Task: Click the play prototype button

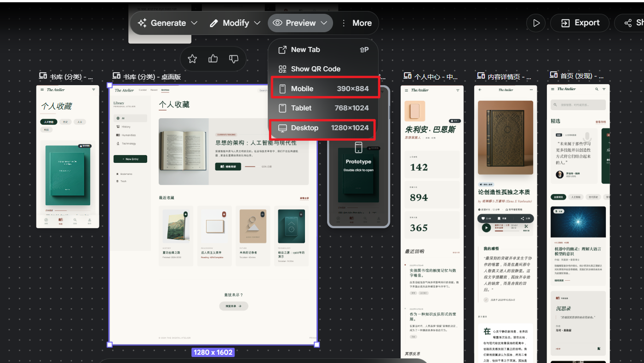Action: tap(536, 23)
